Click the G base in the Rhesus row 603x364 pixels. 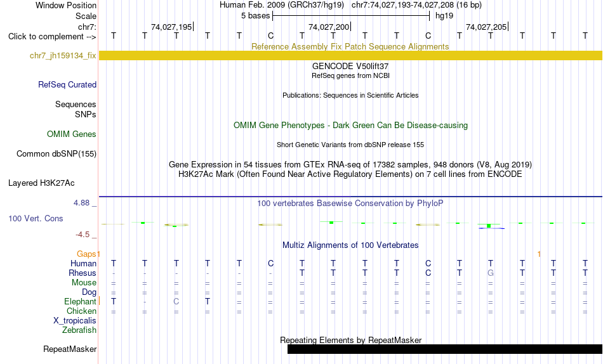(490, 273)
